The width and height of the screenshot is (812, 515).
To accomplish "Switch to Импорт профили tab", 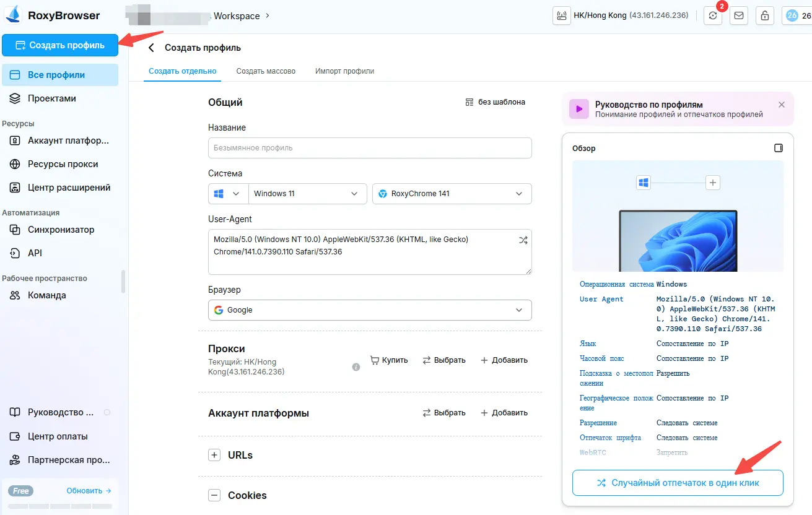I will coord(344,71).
